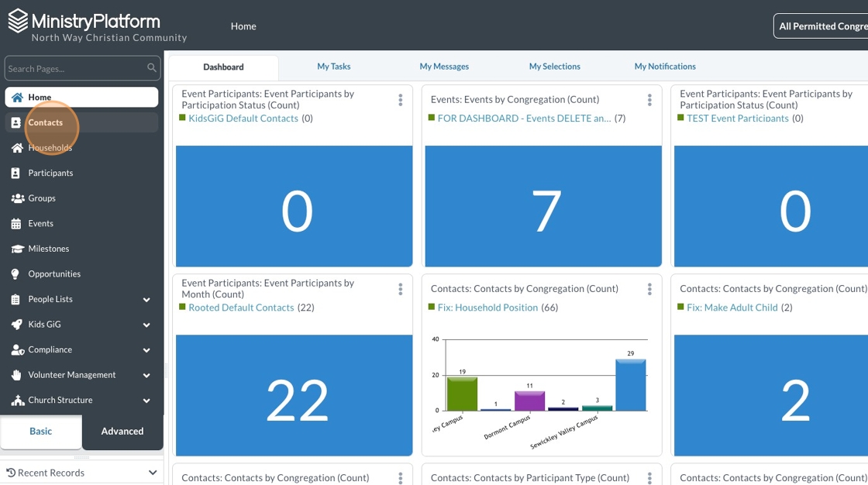Screen dimensions: 868x485
Task: Click the Groups people icon
Action: 18,198
